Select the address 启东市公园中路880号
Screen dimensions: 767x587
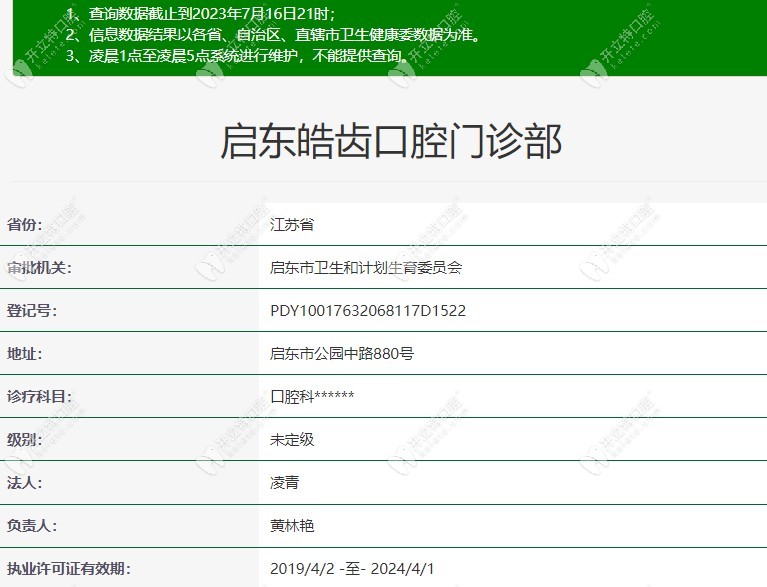pyautogui.click(x=342, y=354)
